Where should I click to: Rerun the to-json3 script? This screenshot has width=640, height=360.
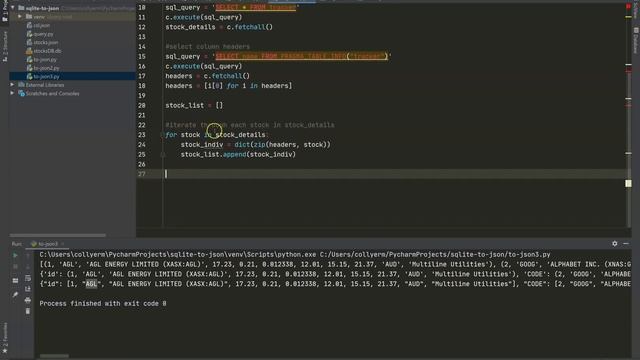tap(16, 256)
